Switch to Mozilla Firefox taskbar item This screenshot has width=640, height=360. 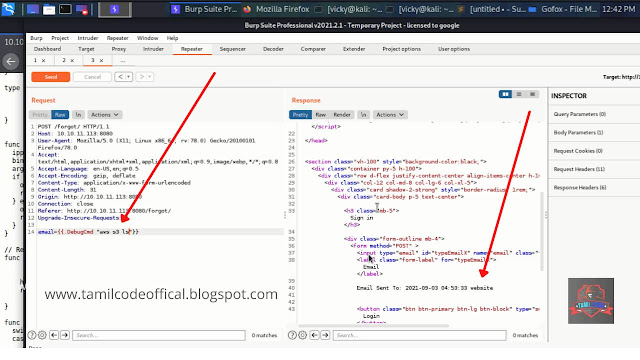pyautogui.click(x=276, y=9)
